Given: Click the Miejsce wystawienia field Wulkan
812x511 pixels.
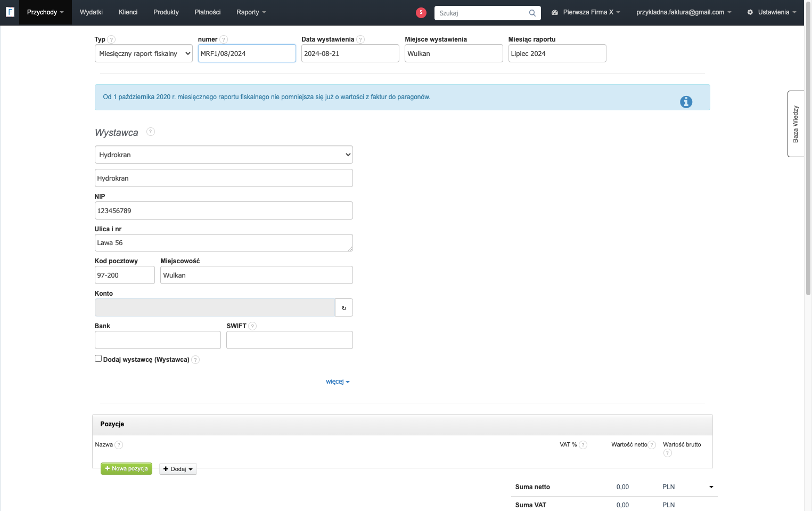Looking at the screenshot, I should click(x=454, y=53).
